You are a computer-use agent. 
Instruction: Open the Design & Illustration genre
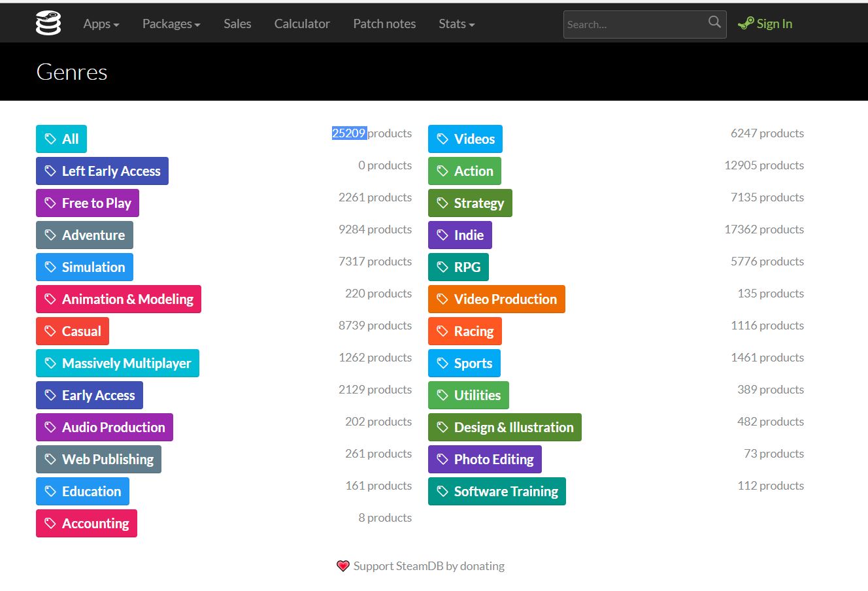coord(505,427)
